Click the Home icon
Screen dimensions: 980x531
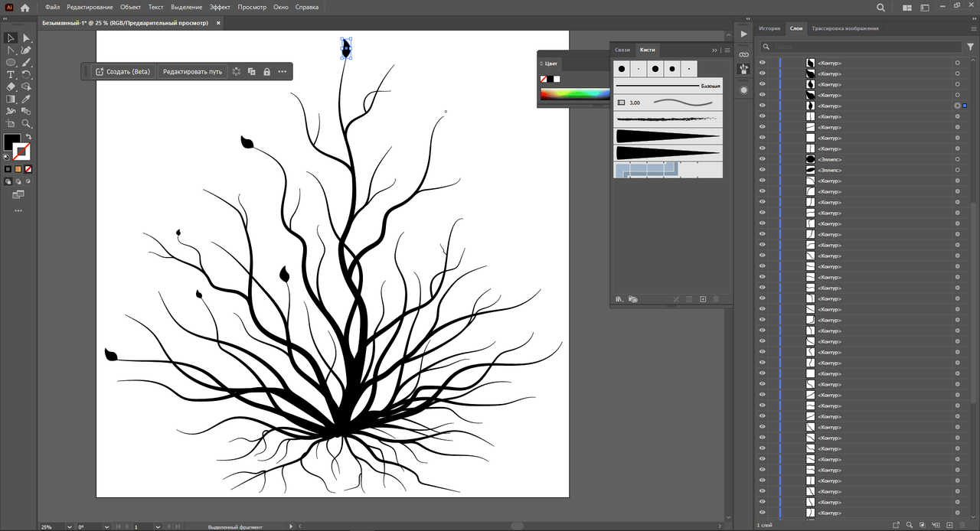[24, 8]
